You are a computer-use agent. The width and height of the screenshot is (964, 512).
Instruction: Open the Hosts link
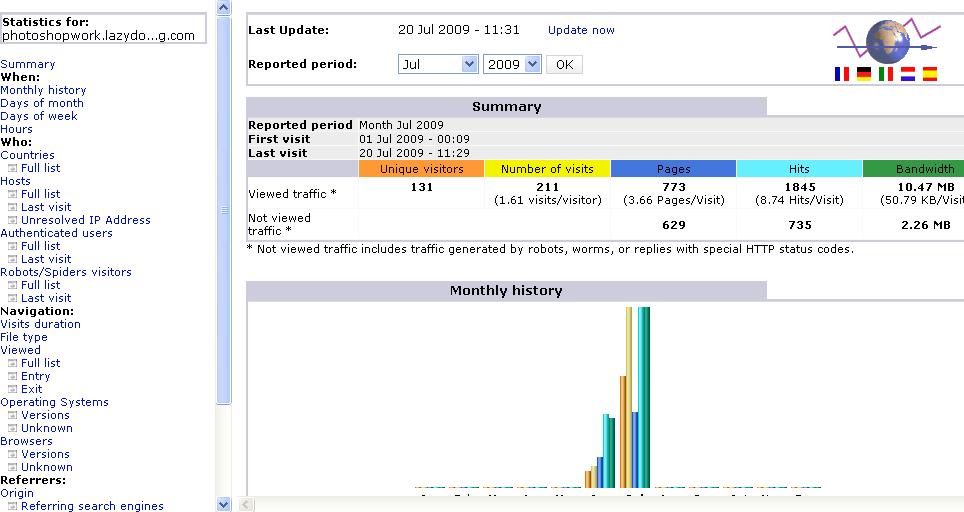pos(15,181)
